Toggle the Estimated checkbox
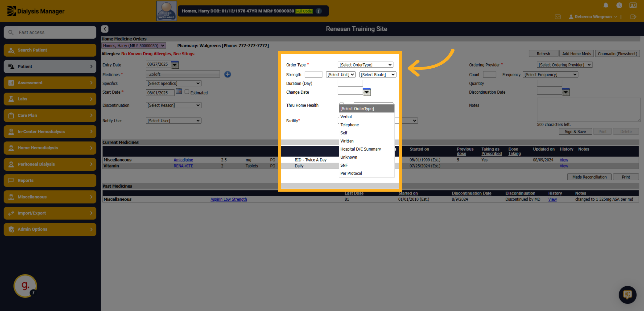The width and height of the screenshot is (644, 311). tap(187, 92)
